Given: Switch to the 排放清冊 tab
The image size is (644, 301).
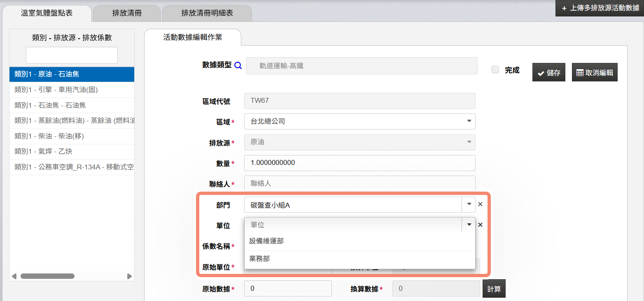Looking at the screenshot, I should pos(127,13).
